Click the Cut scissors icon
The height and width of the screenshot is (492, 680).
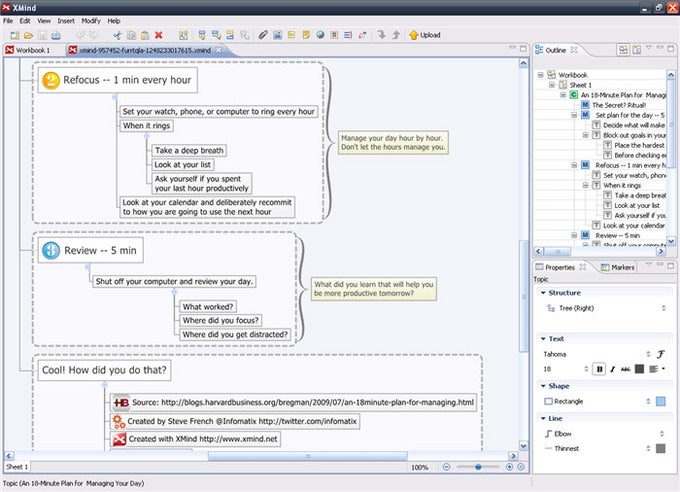point(117,35)
